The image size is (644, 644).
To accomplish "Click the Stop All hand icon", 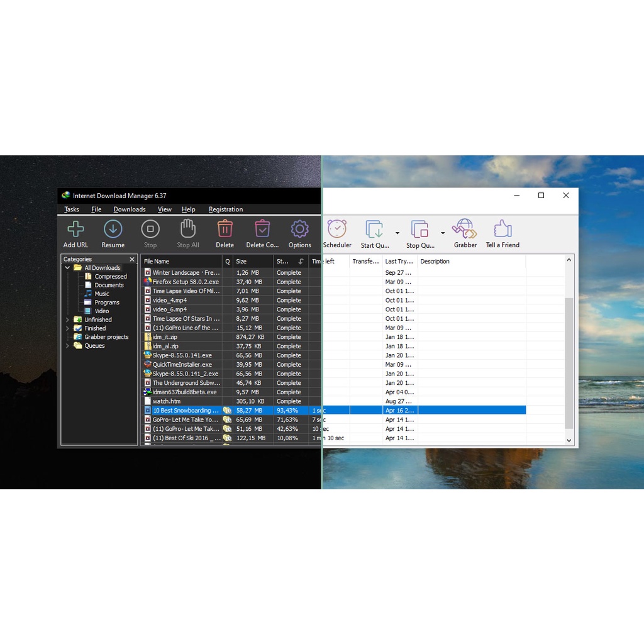I will 187,228.
